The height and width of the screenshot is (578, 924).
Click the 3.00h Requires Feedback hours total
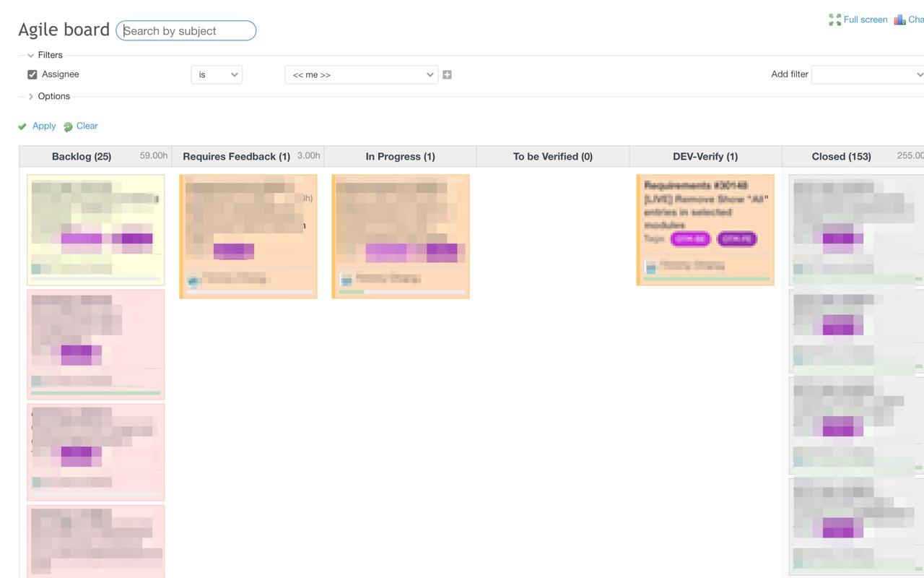click(309, 155)
